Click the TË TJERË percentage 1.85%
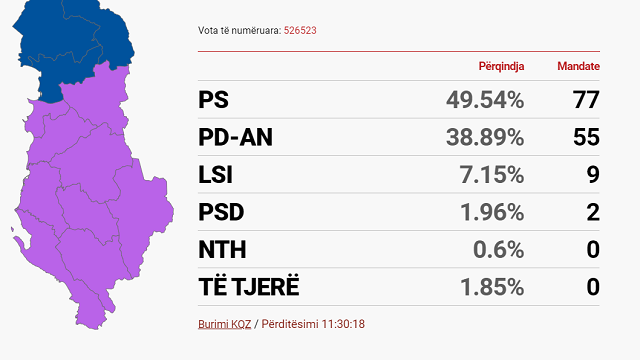The height and width of the screenshot is (360, 640). (492, 287)
